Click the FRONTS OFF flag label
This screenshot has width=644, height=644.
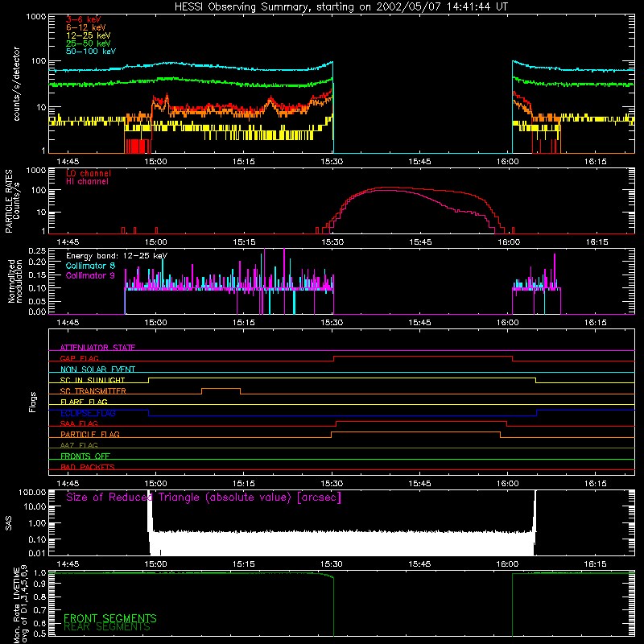(x=85, y=456)
